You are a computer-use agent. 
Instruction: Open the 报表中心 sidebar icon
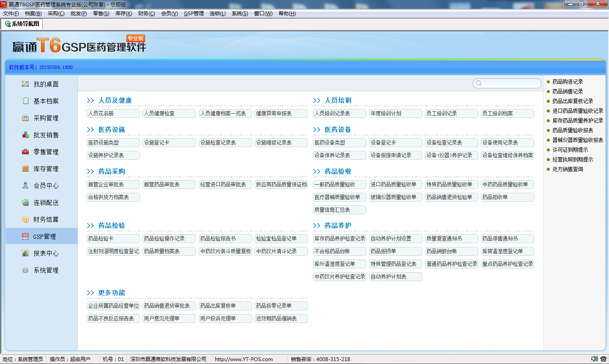pyautogui.click(x=25, y=253)
